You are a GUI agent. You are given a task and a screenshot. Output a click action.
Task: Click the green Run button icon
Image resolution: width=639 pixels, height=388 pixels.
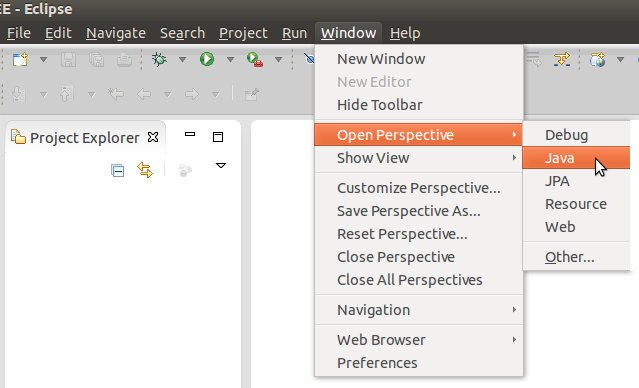point(207,60)
